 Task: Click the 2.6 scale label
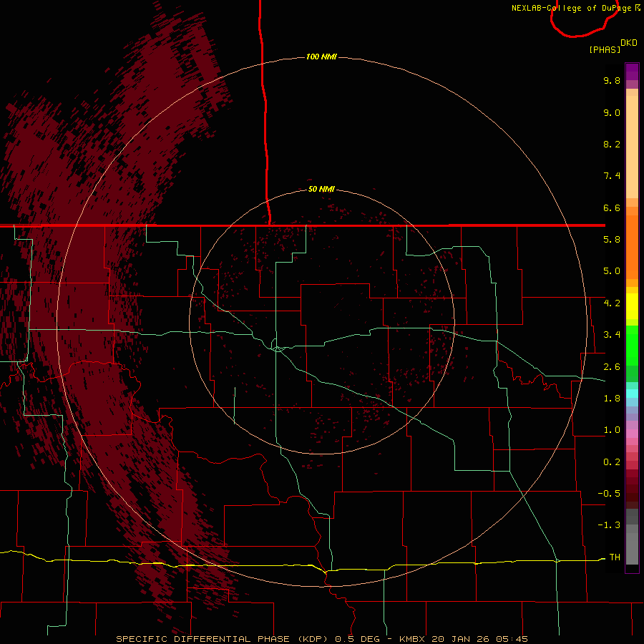pos(612,367)
